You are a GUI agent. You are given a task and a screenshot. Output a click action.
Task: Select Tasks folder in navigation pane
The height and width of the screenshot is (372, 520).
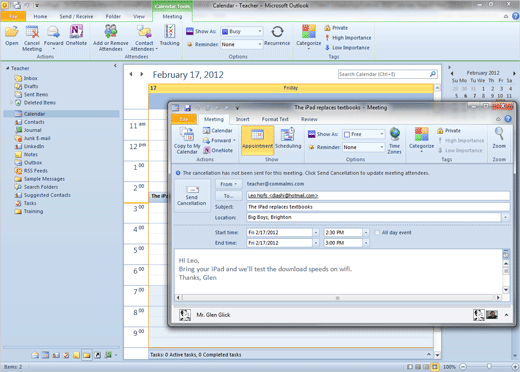(x=30, y=203)
